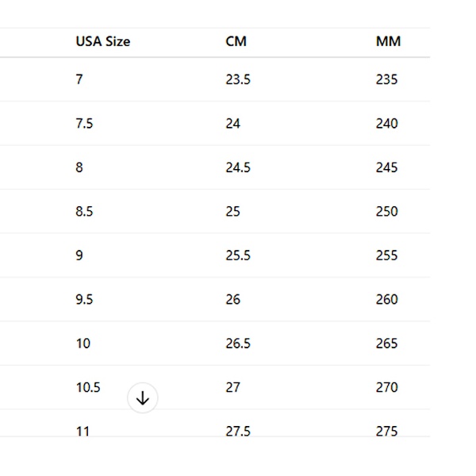Click the 23.5 CM value
Screen dimensions: 476x476
click(238, 79)
